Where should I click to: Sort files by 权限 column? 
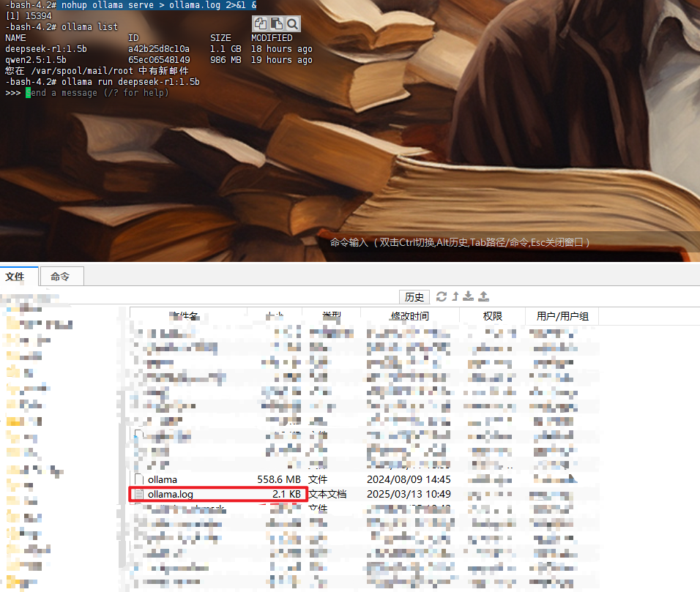click(x=492, y=316)
